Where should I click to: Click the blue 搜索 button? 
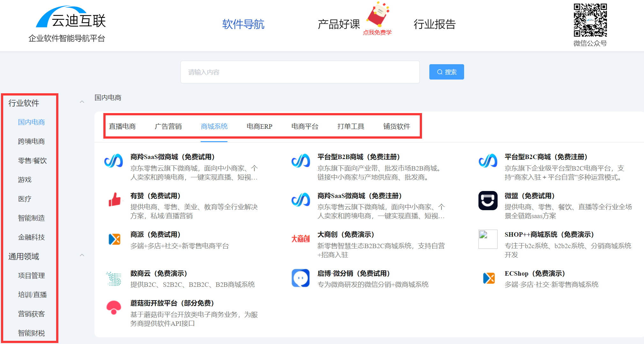point(447,72)
